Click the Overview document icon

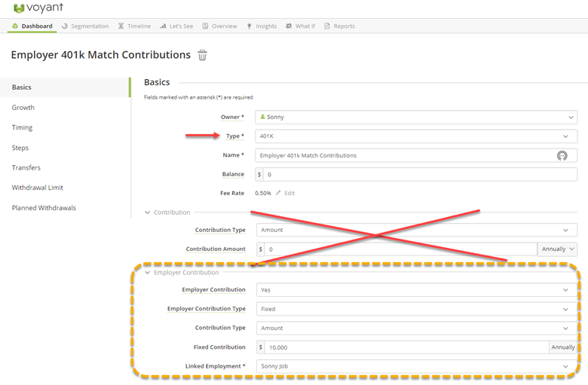pos(206,26)
